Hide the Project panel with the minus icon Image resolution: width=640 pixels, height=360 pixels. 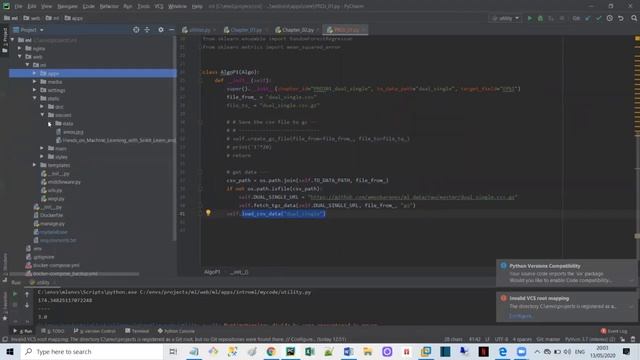pos(171,30)
